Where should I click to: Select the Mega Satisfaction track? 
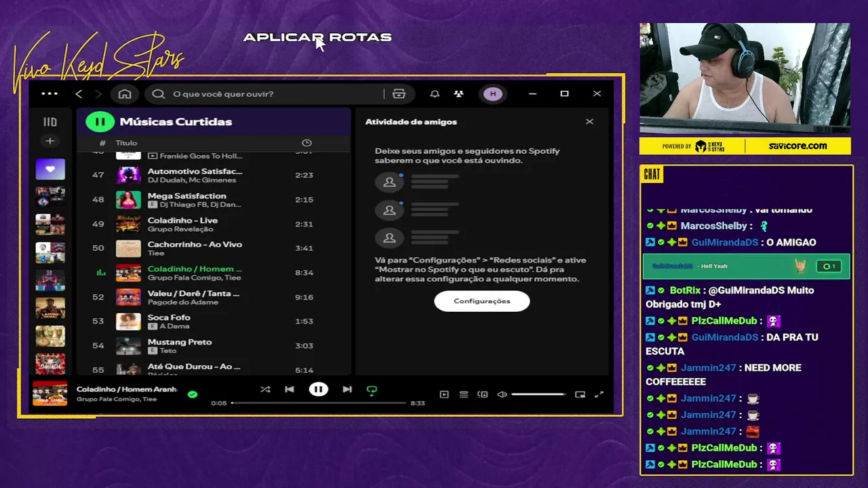pyautogui.click(x=214, y=199)
